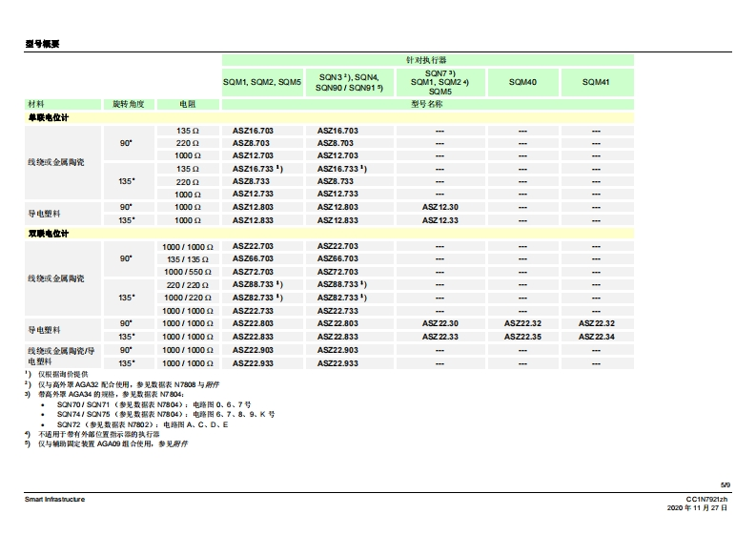756x535 pixels.
Task: Click the Smart Infrastructure footer text
Action: click(x=54, y=500)
